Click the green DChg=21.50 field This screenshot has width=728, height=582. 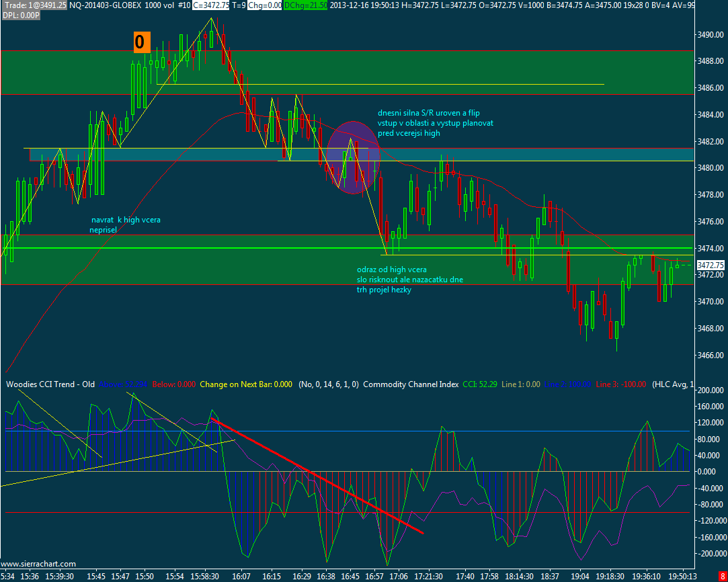[x=305, y=5]
